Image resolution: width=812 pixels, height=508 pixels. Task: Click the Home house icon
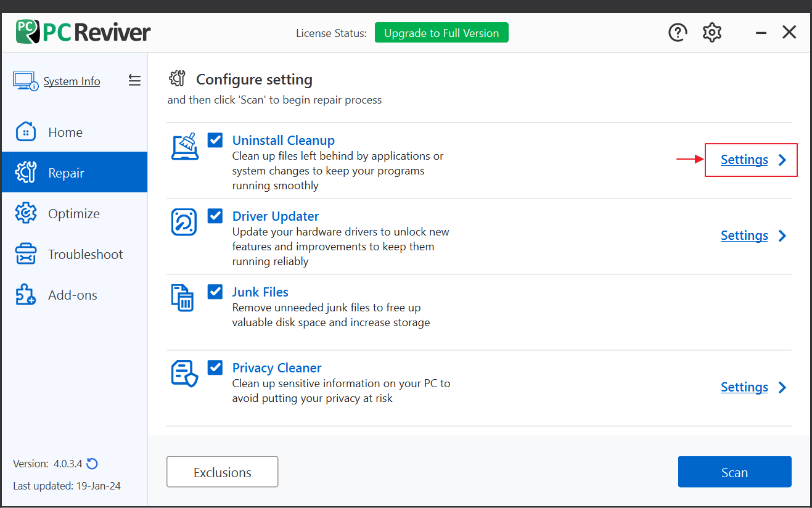click(25, 132)
